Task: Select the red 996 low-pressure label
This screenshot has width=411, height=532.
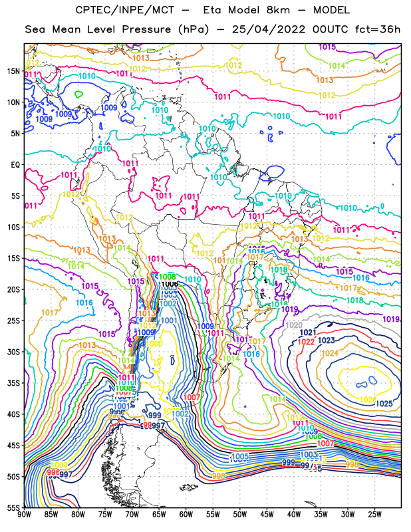Action: pyautogui.click(x=53, y=472)
